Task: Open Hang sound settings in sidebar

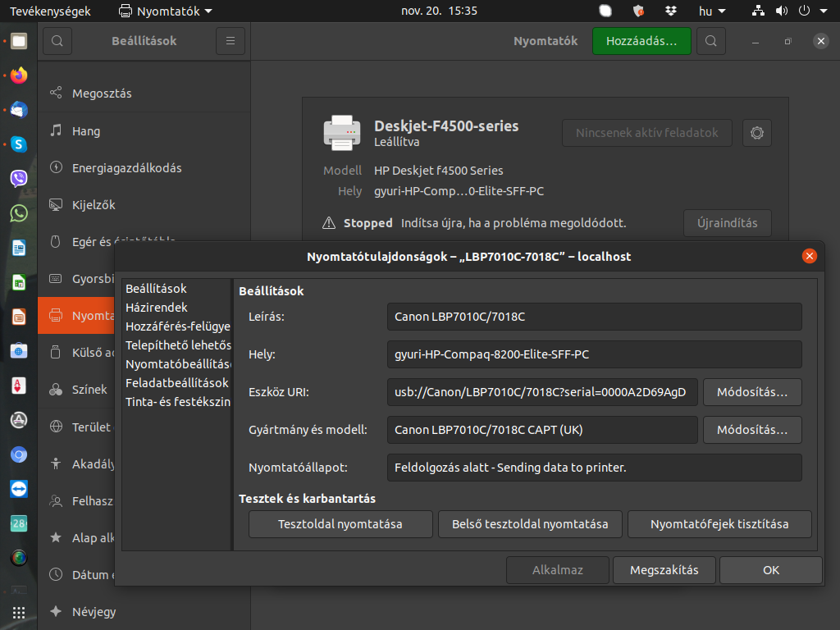Action: tap(144, 131)
